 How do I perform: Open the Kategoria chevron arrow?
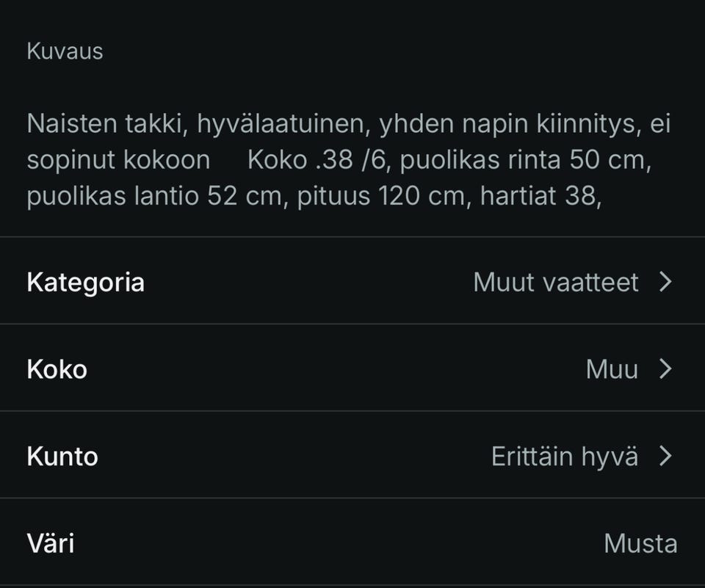[x=665, y=281]
